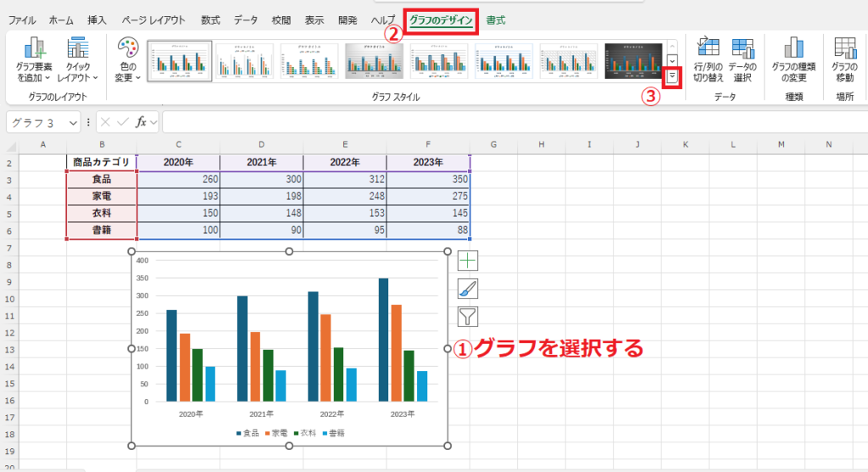
Task: Select row 3 header
Action: 9,180
